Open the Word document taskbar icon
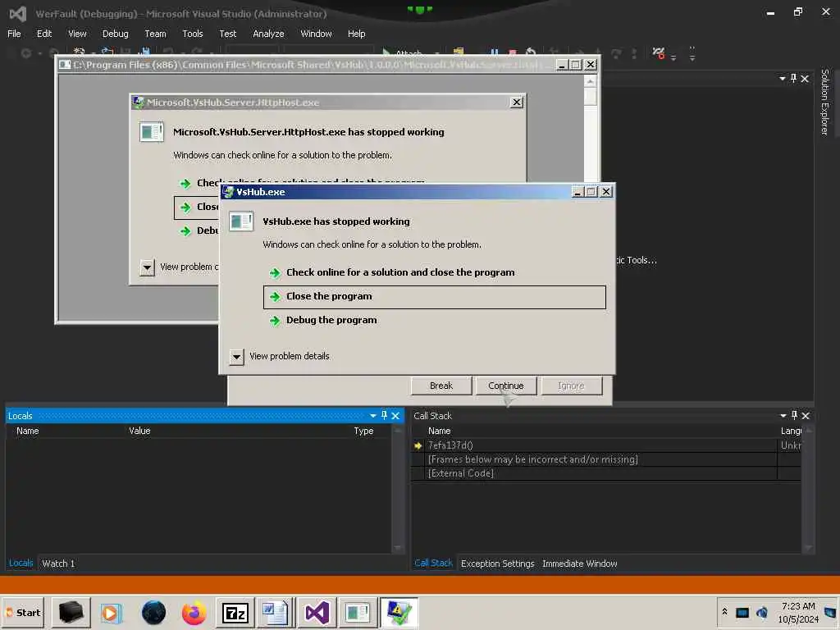840x630 pixels. tap(276, 612)
